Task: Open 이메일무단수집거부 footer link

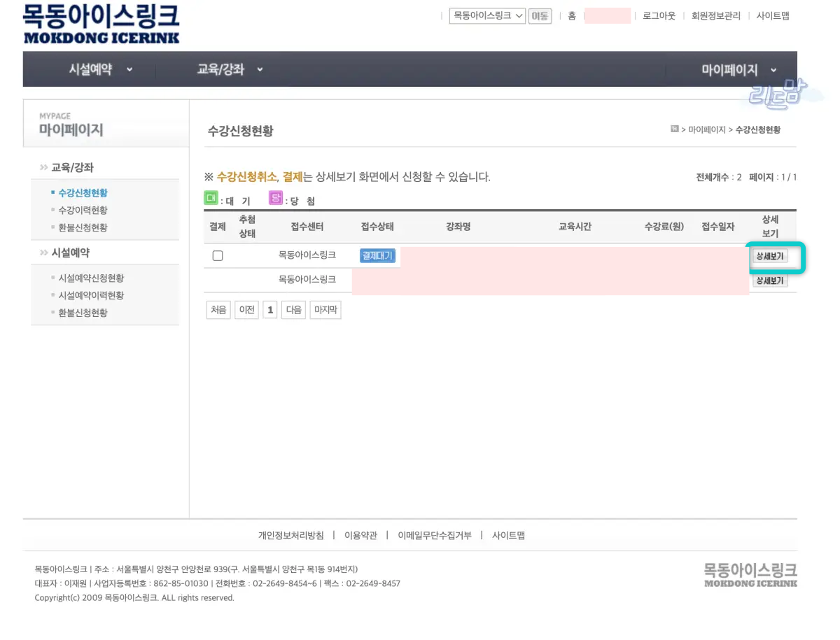Action: click(x=435, y=535)
